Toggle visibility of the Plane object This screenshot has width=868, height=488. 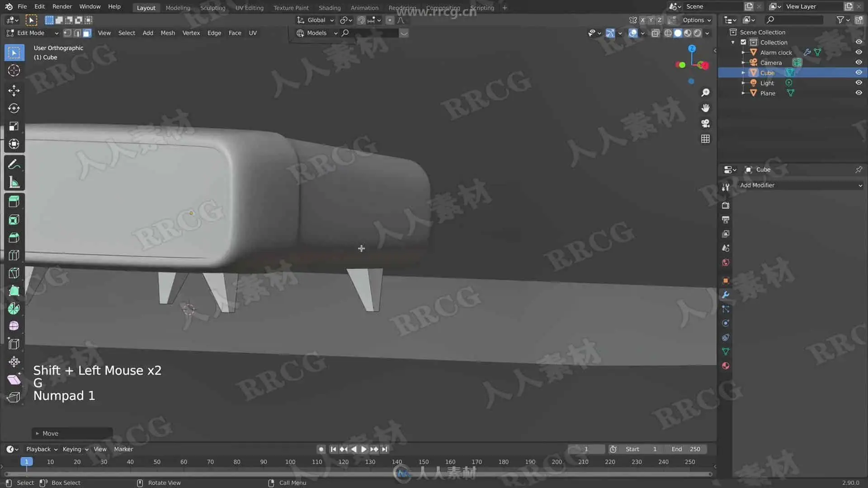coord(859,93)
